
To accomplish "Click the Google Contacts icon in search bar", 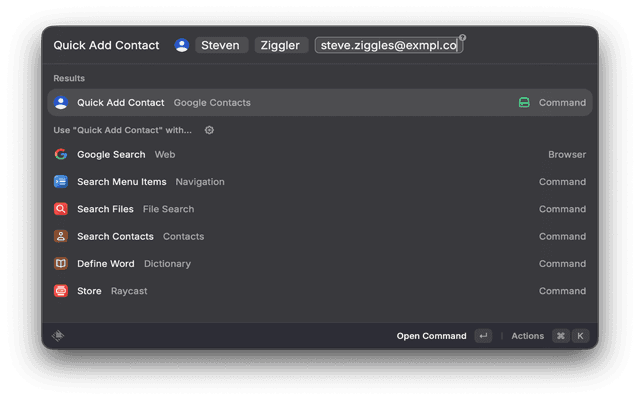I will [x=181, y=45].
